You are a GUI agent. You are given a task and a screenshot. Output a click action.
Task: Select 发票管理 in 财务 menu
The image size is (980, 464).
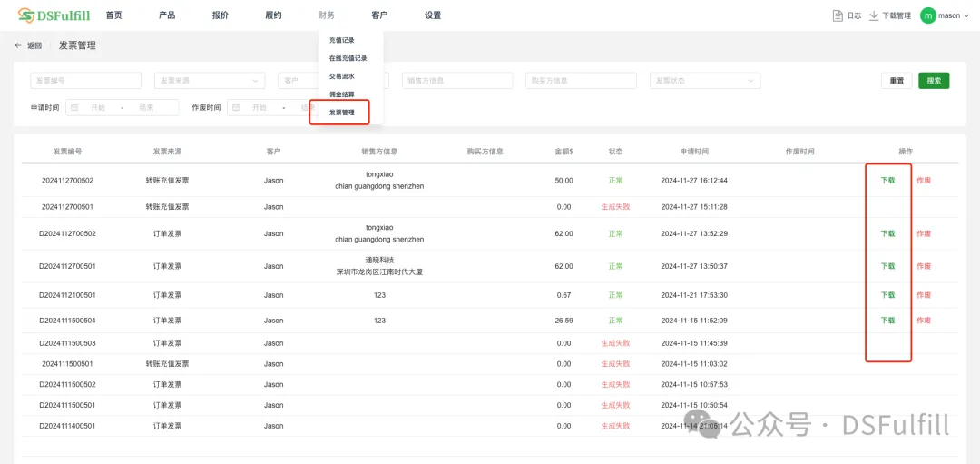pos(341,113)
